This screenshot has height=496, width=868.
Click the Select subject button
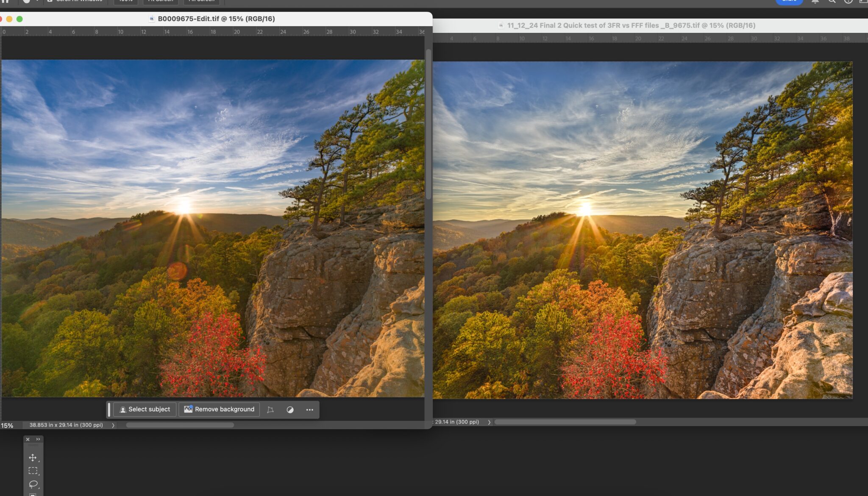pos(145,409)
